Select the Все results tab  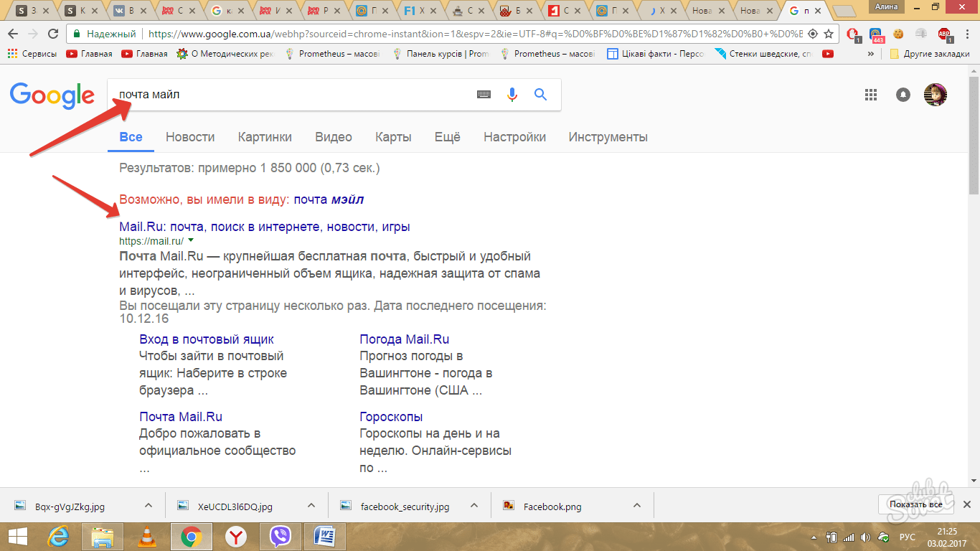pyautogui.click(x=131, y=137)
